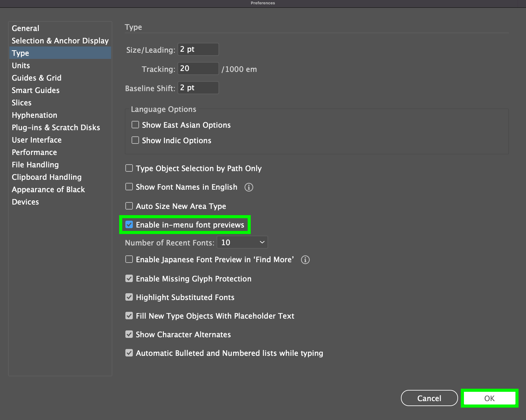Click the info icon beside Enable Japanese Font Preview
The image size is (526, 420).
pos(305,260)
